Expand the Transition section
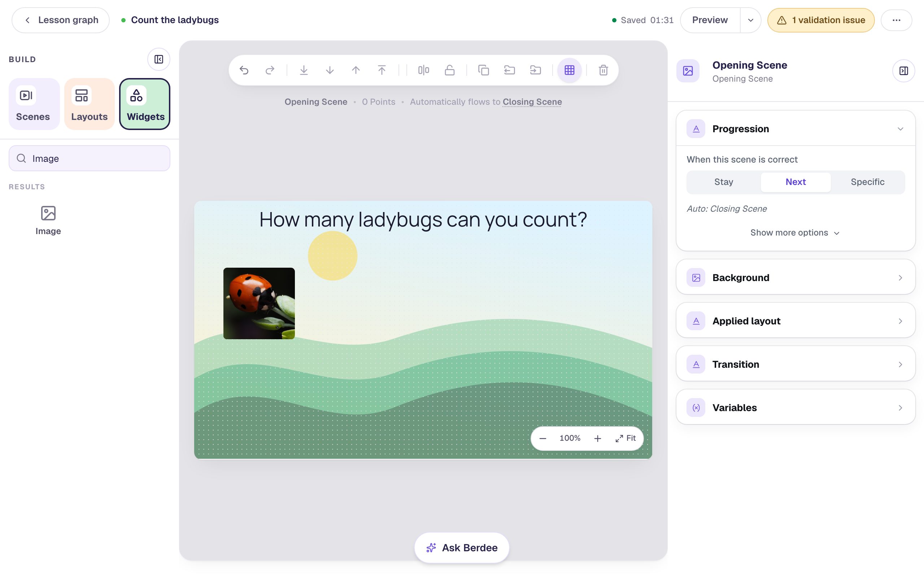This screenshot has height=578, width=924. click(796, 364)
